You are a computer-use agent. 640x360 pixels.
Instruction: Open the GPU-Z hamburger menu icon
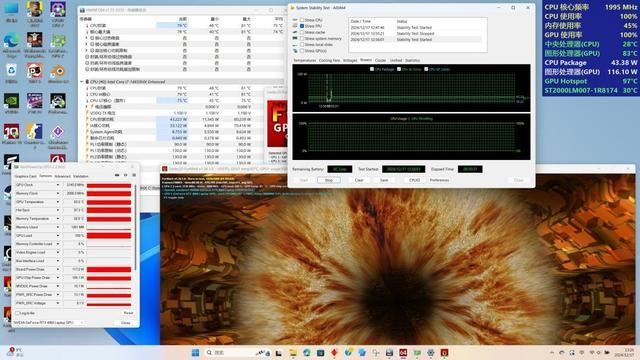134,175
